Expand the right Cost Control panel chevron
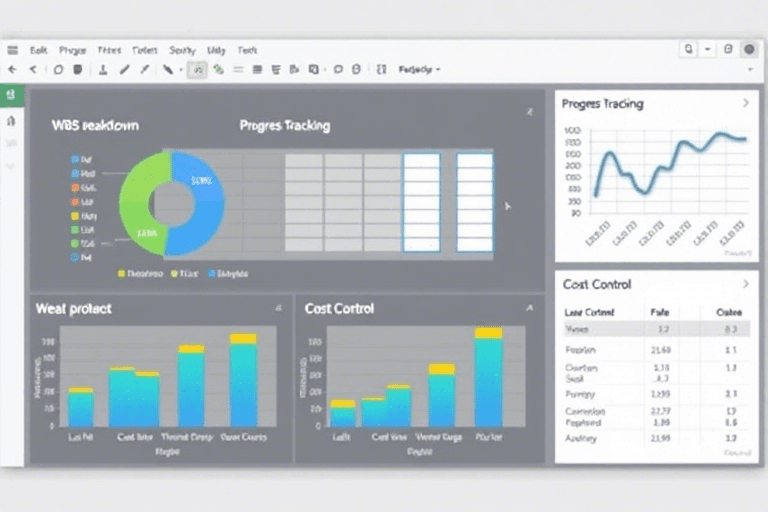768x512 pixels. click(745, 284)
